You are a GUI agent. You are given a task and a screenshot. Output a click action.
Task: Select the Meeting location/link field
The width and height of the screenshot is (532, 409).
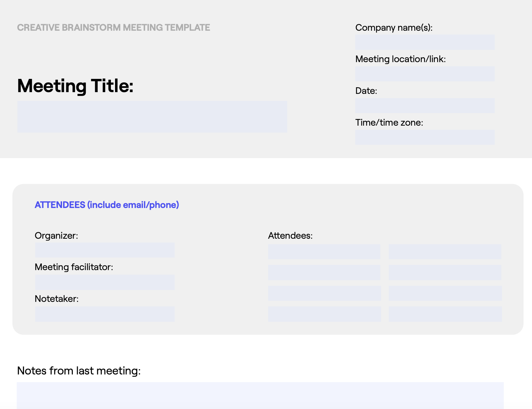[x=425, y=74]
